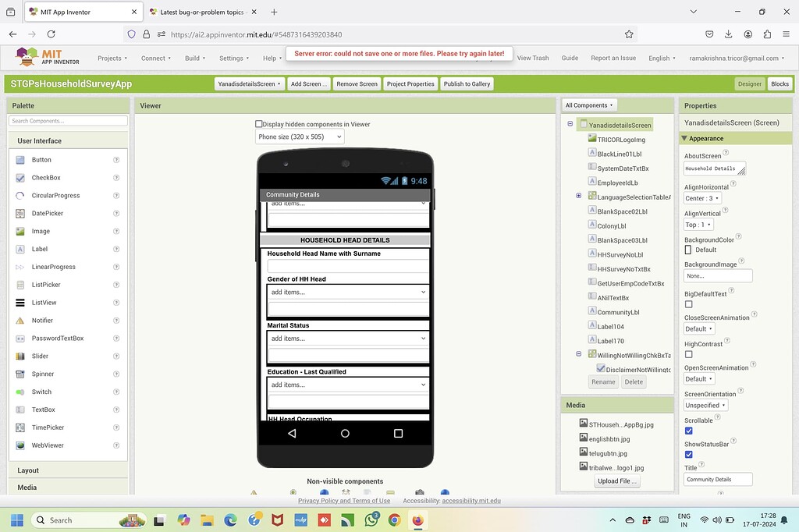Click the Notifier warning icon in Palette
Screen dimensions: 799x532
tap(20, 321)
